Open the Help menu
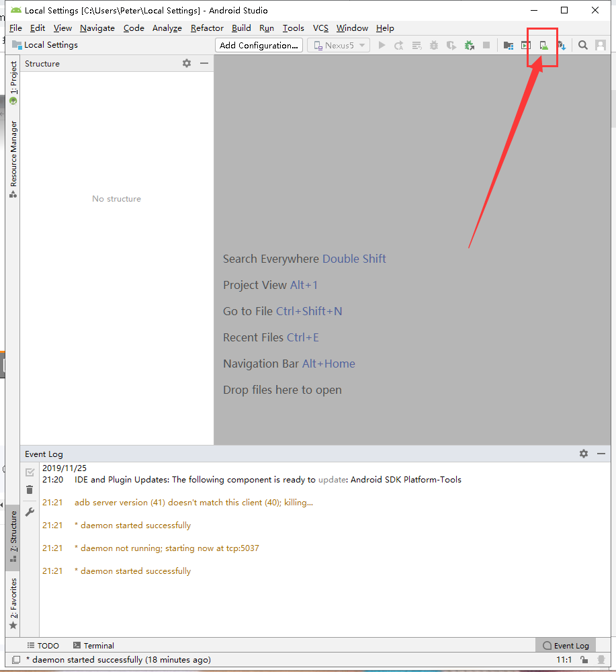This screenshot has width=616, height=672. click(x=385, y=28)
